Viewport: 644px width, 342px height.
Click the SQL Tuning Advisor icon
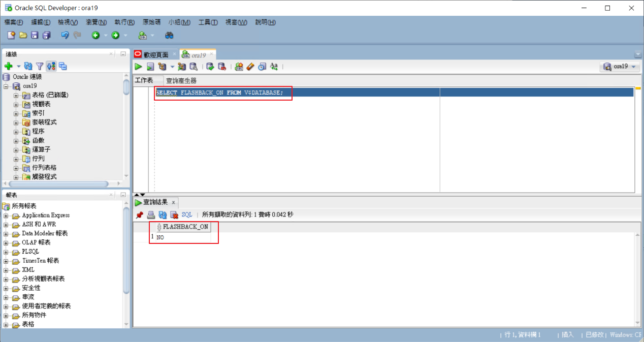[194, 67]
